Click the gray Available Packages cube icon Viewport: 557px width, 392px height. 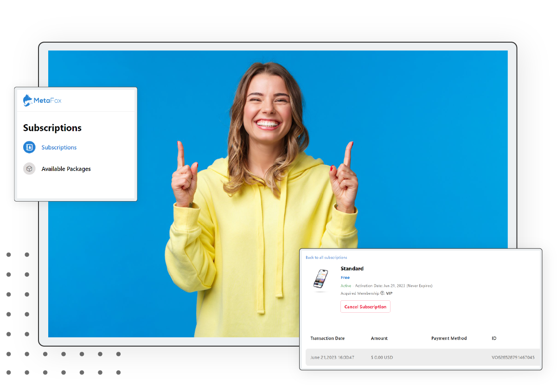(29, 169)
